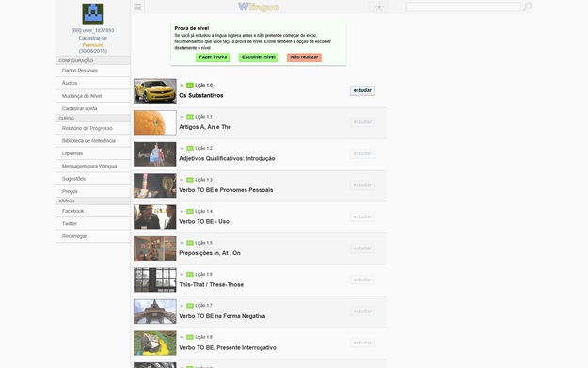Select Mudança de Nível in sidebar

[x=92, y=96]
